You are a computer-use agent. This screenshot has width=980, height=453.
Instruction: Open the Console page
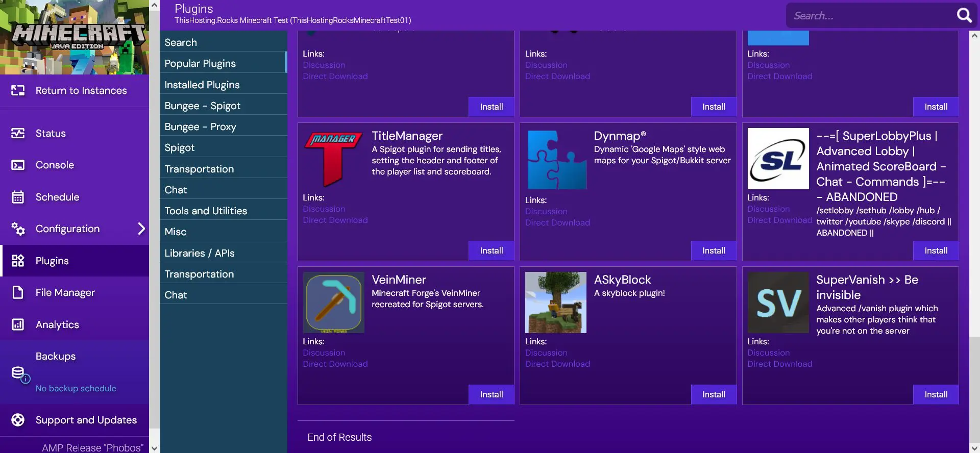(x=75, y=165)
